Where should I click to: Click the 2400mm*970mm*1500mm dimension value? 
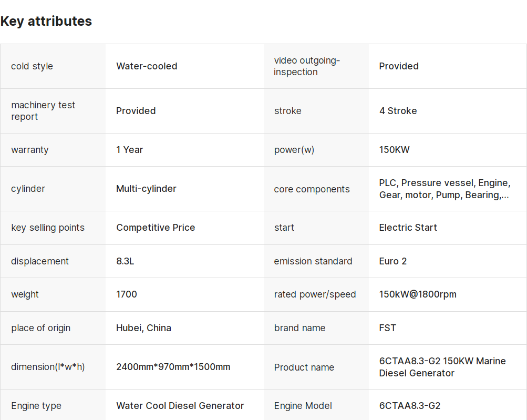tap(173, 367)
